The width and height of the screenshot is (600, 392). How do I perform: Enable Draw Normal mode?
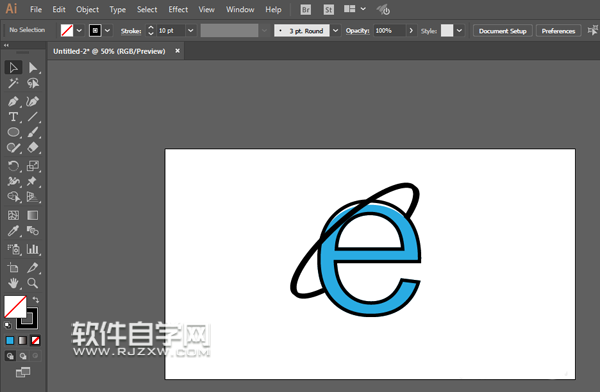point(10,356)
